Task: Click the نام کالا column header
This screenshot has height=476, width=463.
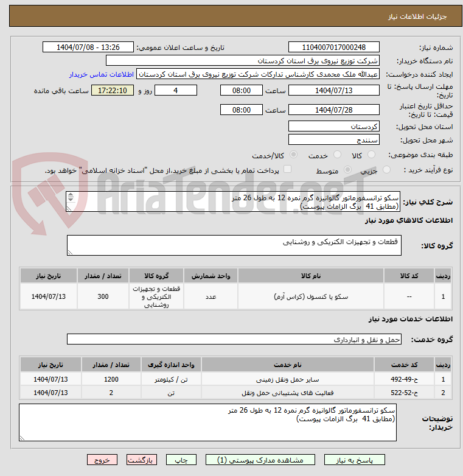Action: 311,276
